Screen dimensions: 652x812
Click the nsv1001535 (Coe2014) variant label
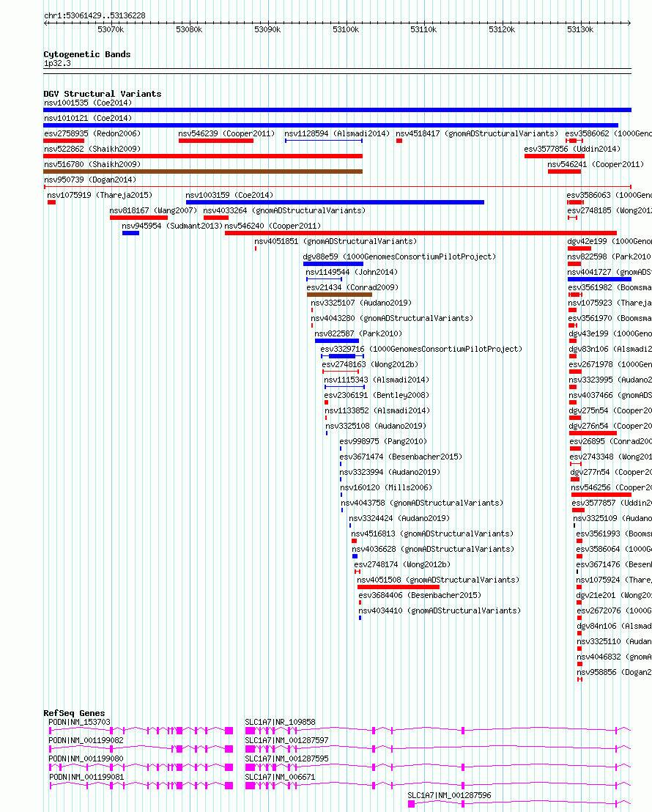(88, 103)
